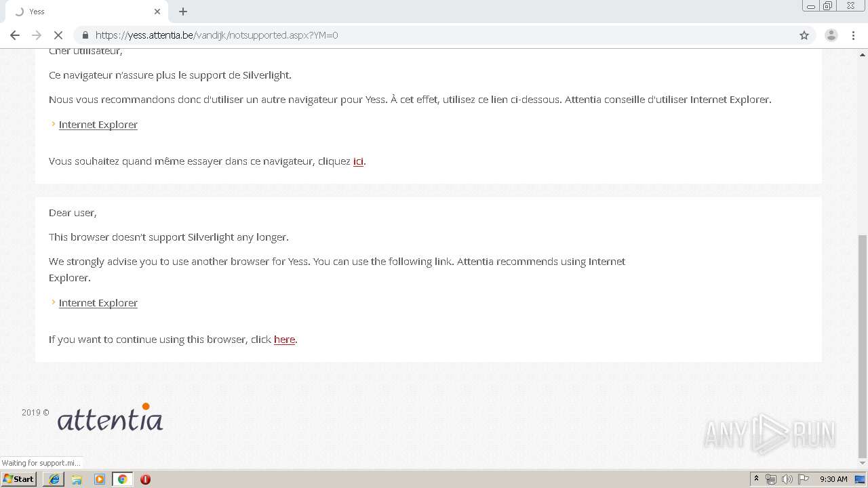
Task: Restore down the Chrome window
Action: (x=828, y=6)
